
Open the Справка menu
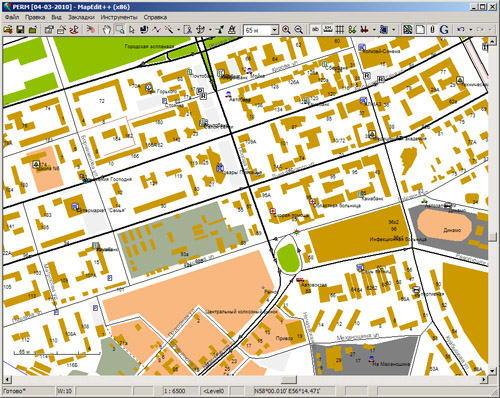click(155, 17)
